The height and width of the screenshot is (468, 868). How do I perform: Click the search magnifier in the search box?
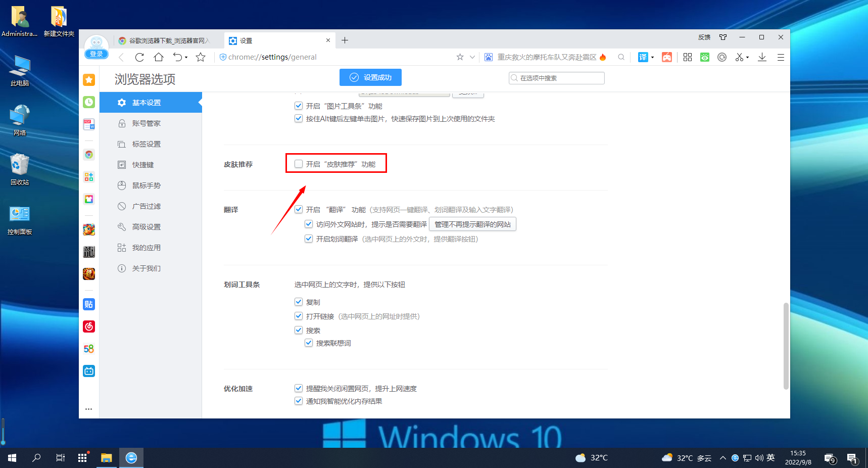coord(621,57)
